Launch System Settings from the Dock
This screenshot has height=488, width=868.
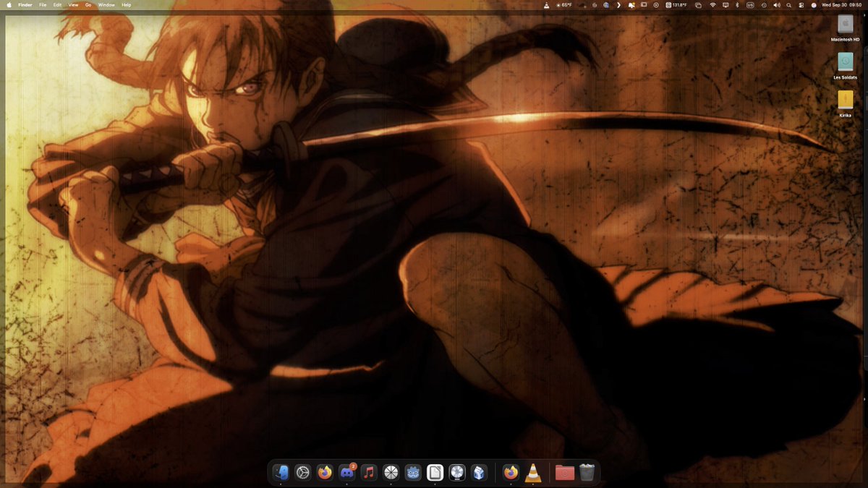pos(302,473)
